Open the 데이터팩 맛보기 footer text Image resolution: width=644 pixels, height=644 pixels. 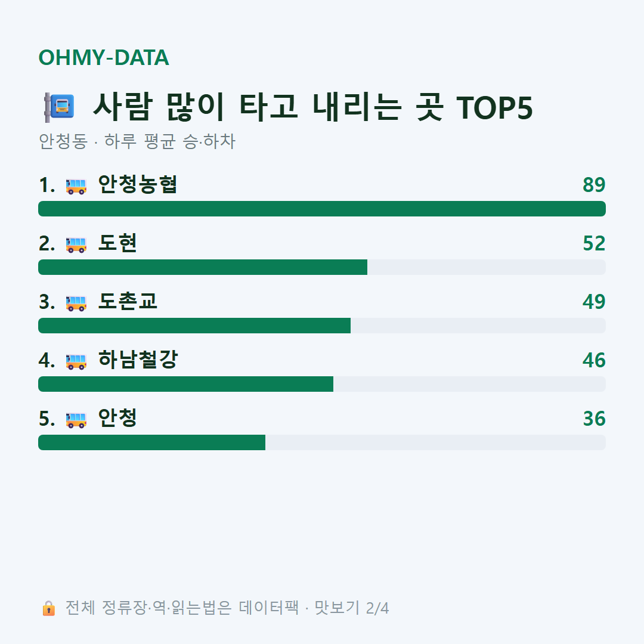(x=227, y=608)
